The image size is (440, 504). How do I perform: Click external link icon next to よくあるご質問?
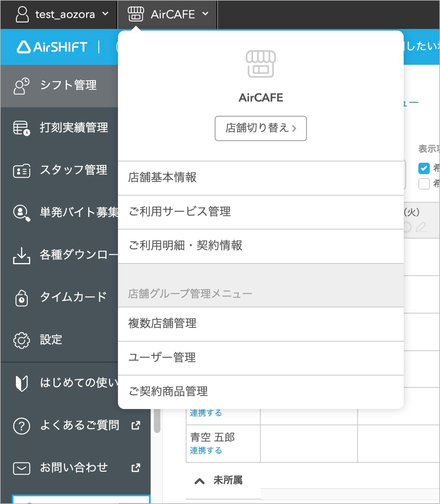pyautogui.click(x=136, y=426)
